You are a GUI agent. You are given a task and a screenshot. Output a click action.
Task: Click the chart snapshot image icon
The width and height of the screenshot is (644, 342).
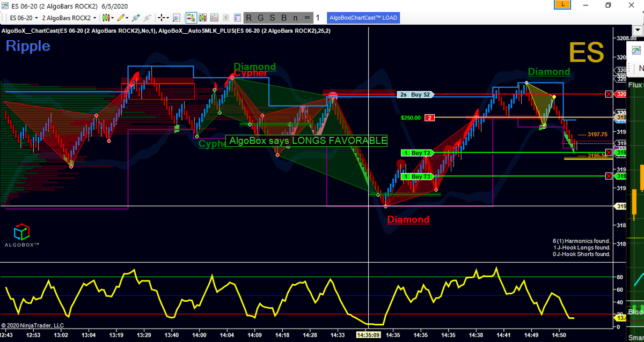point(214,17)
